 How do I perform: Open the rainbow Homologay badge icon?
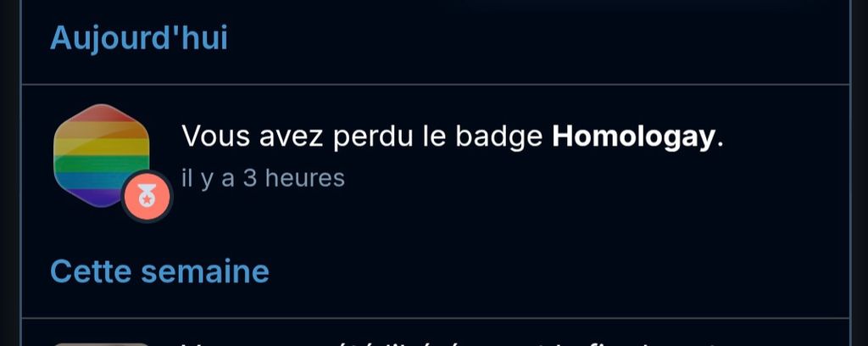tap(102, 155)
